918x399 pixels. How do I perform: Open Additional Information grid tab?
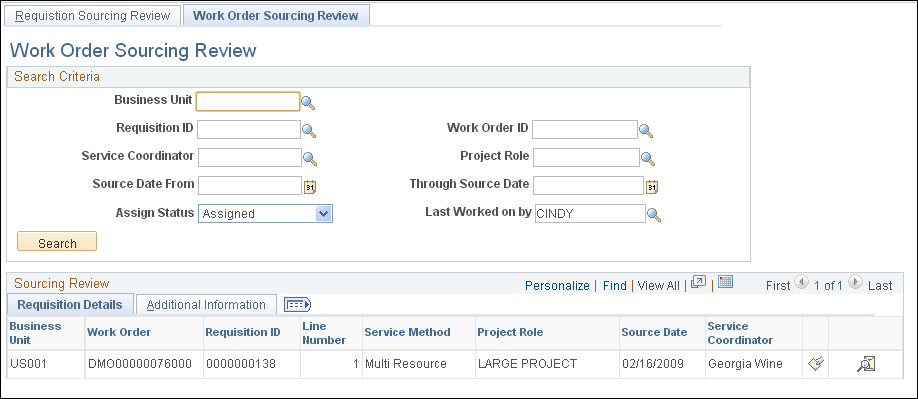pos(206,305)
